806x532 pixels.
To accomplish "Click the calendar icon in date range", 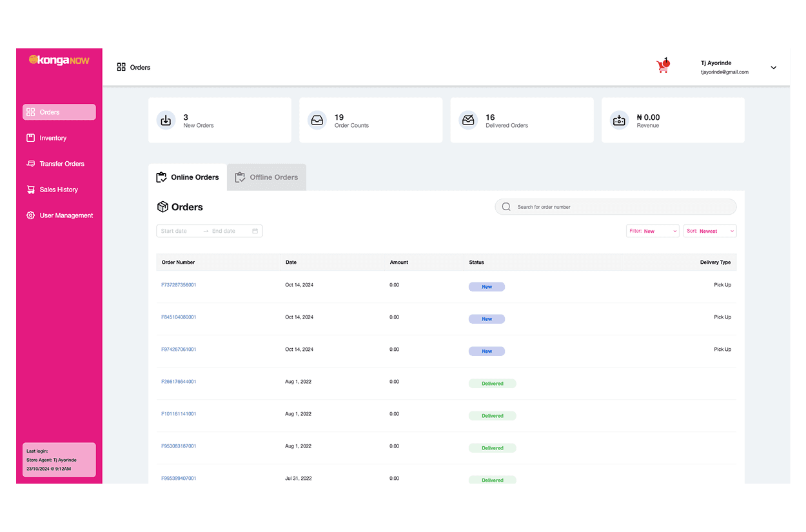I will (255, 231).
